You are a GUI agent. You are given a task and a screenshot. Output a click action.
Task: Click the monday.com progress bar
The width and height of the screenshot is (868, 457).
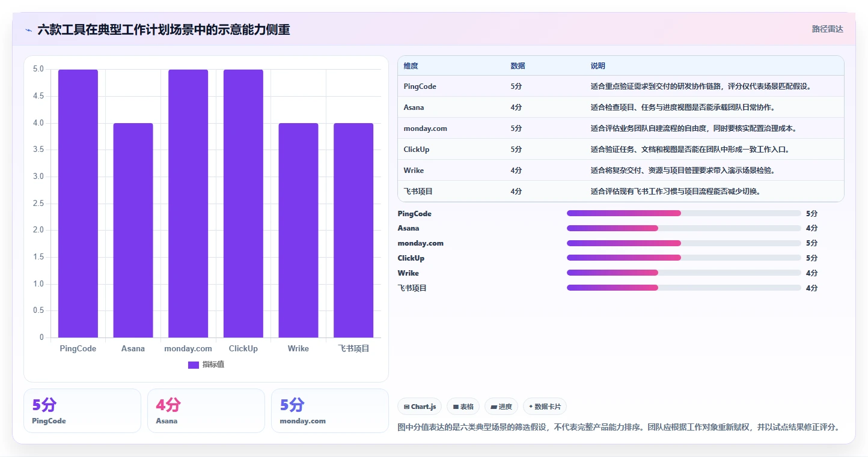(x=684, y=243)
